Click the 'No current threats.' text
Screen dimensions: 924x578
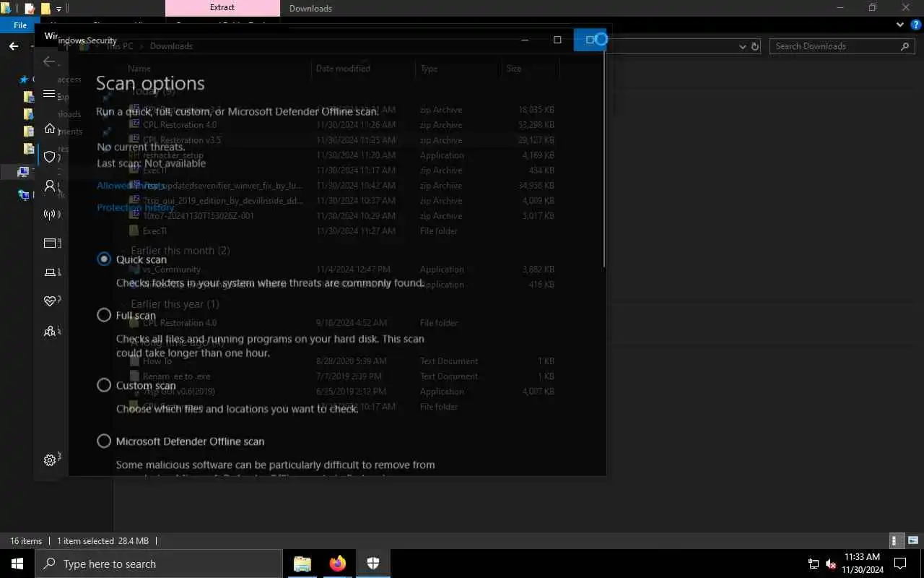[x=141, y=147]
